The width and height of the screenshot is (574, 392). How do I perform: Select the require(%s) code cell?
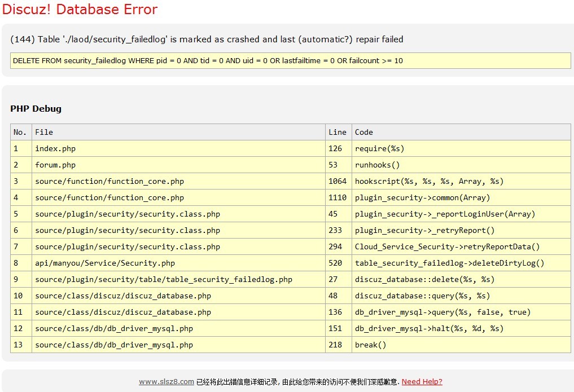[461, 148]
